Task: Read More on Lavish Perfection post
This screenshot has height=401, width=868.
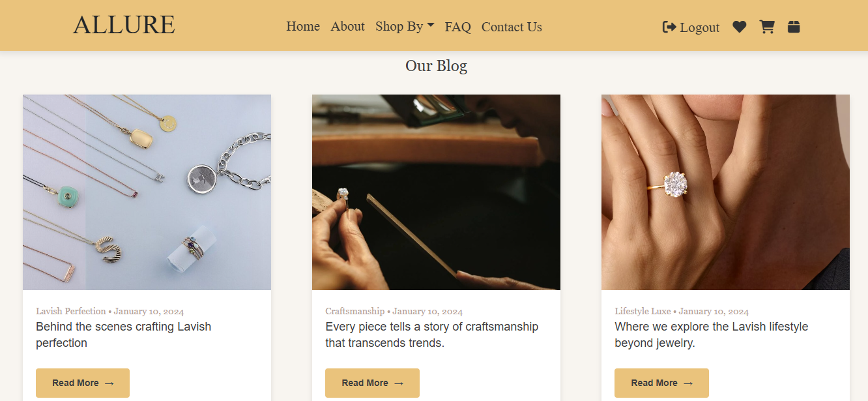Action: coord(83,383)
